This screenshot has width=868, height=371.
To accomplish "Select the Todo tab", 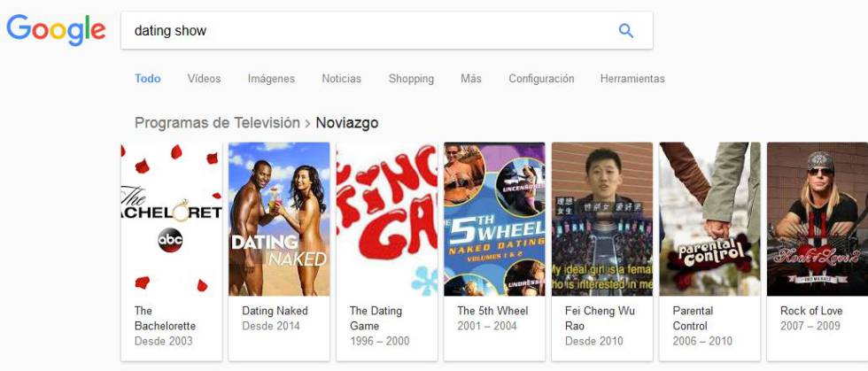I will tap(148, 79).
